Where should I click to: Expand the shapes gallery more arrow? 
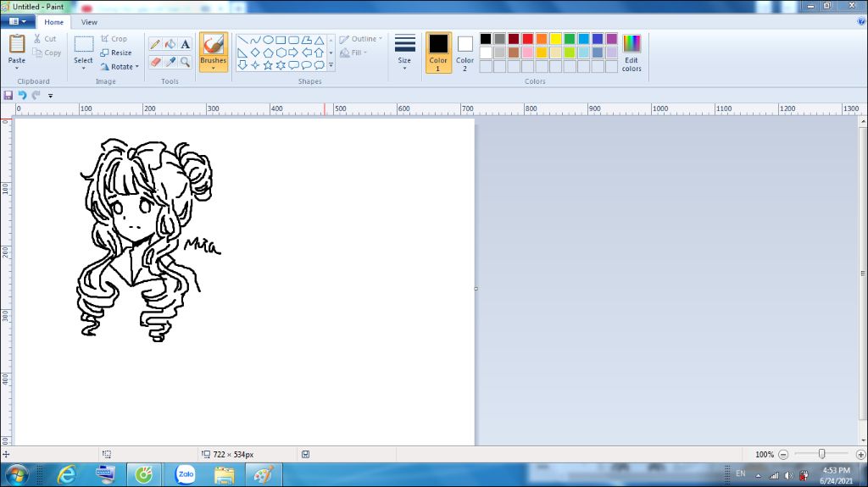pos(331,65)
